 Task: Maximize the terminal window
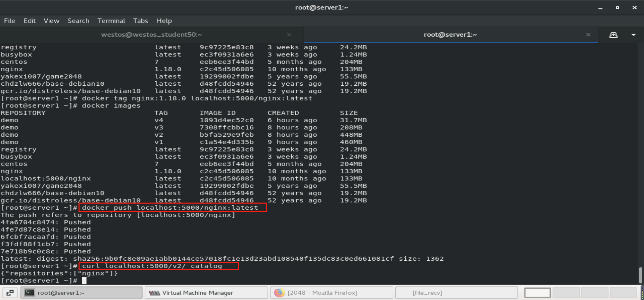(x=617, y=8)
